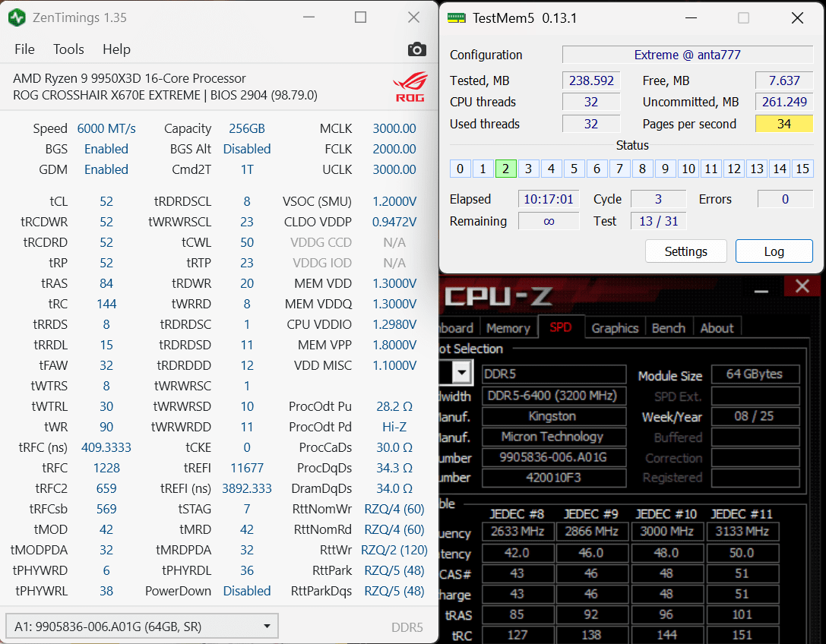Click the tFAW value 32 in ZenTimings
This screenshot has width=826, height=644.
click(106, 365)
